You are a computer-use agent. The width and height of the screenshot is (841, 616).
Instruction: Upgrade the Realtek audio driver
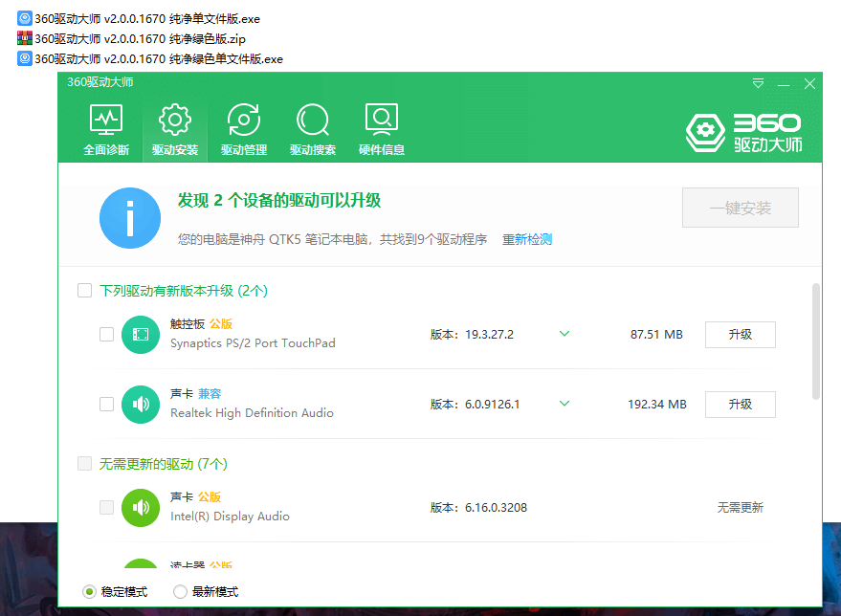point(741,405)
